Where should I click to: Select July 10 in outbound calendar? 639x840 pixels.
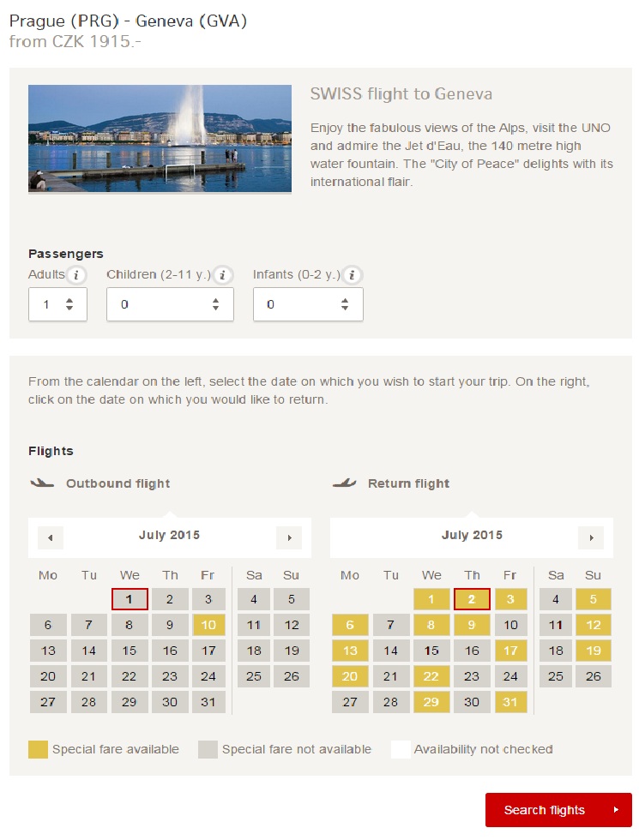(x=208, y=625)
